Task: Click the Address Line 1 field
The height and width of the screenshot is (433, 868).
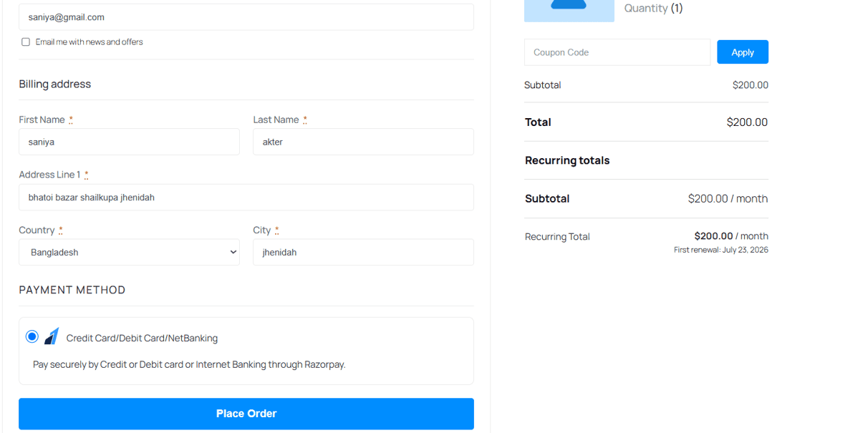Action: [246, 198]
